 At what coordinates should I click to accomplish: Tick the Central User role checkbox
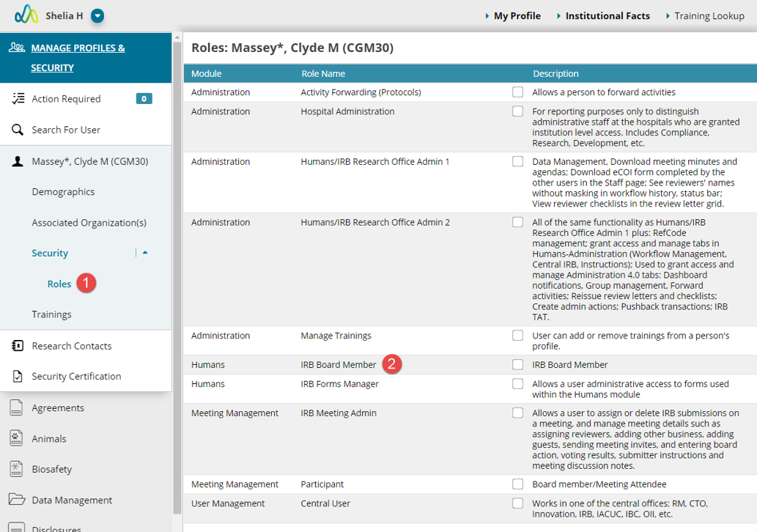[517, 503]
